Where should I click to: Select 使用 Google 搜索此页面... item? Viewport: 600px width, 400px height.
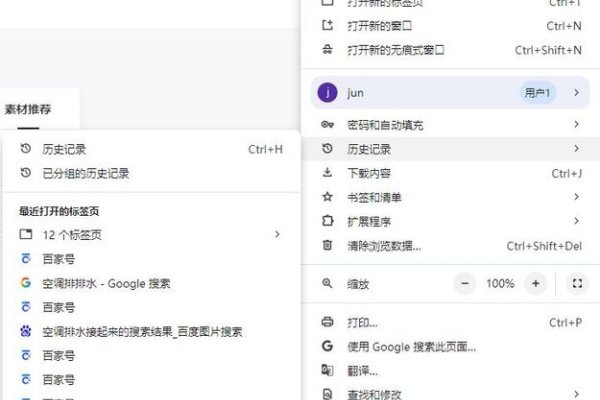[450, 347]
